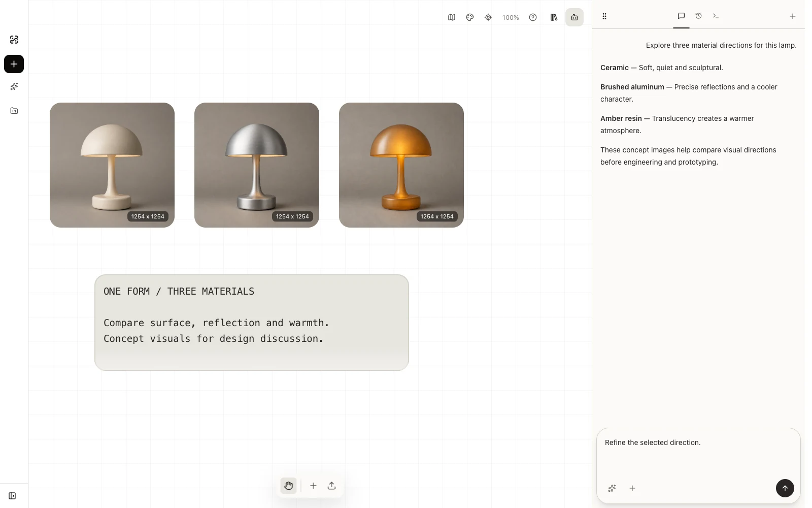Click the sparkle icon below chat input
This screenshot has height=508, width=812.
612,488
